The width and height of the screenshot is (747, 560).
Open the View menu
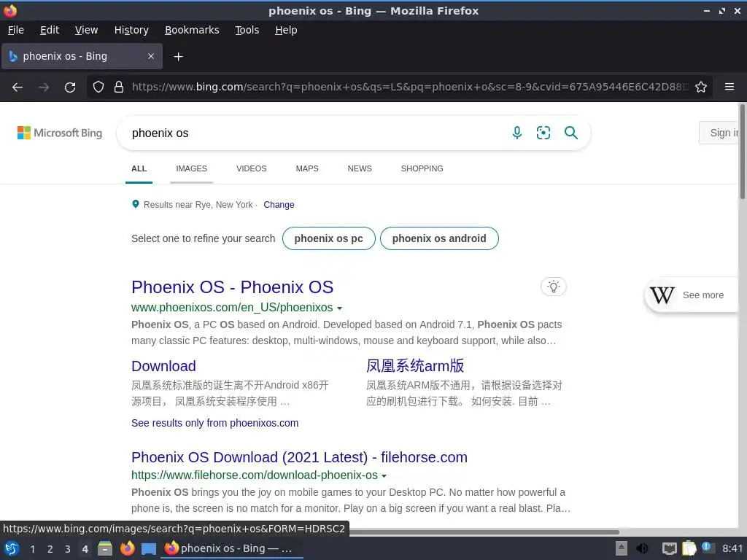pos(86,30)
